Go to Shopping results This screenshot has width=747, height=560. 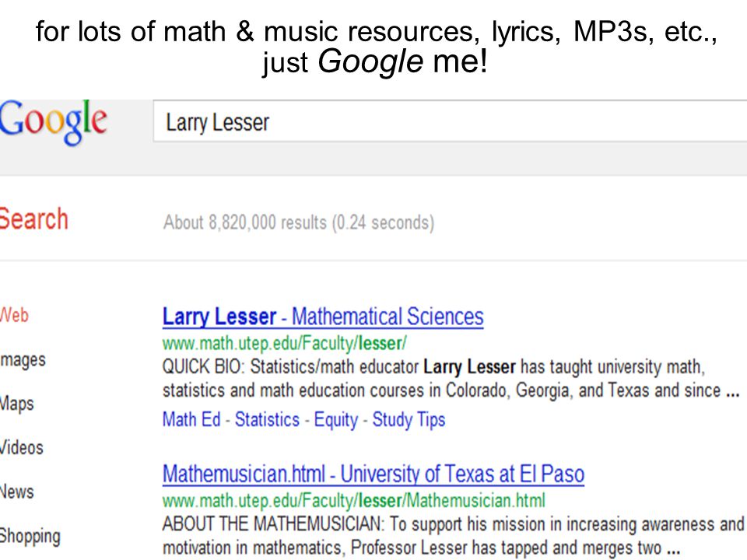coord(30,536)
